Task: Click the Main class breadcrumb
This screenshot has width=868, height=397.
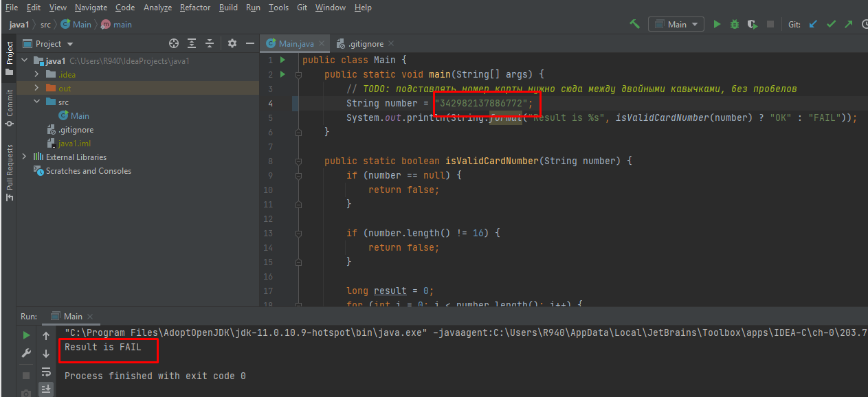Action: [x=76, y=25]
